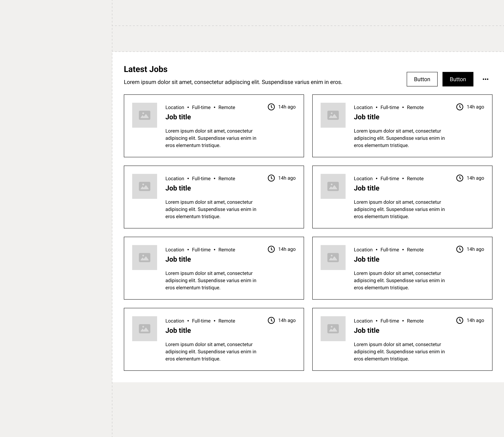The height and width of the screenshot is (437, 504).
Task: Open Job title in third right-column card
Action: [366, 259]
